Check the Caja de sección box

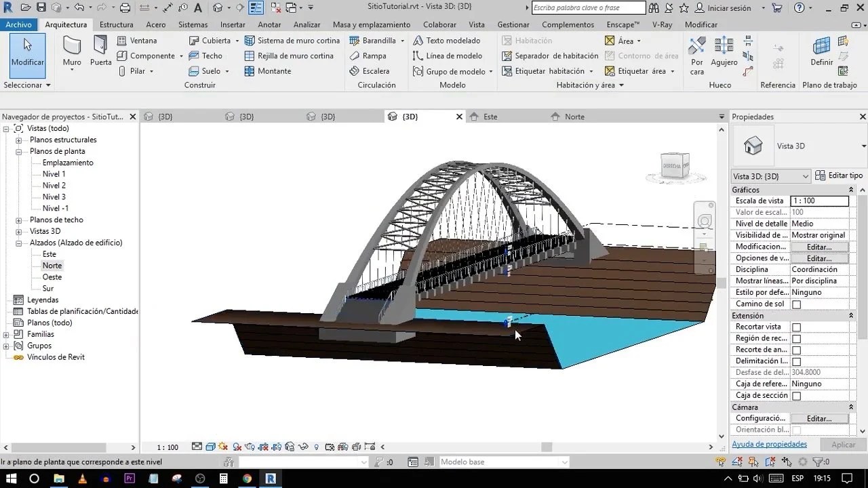point(796,396)
